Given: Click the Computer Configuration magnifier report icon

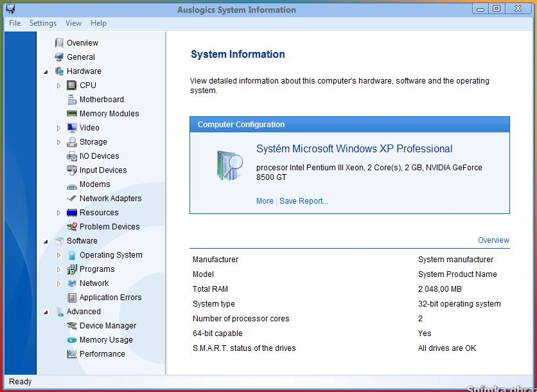Looking at the screenshot, I should (x=229, y=166).
